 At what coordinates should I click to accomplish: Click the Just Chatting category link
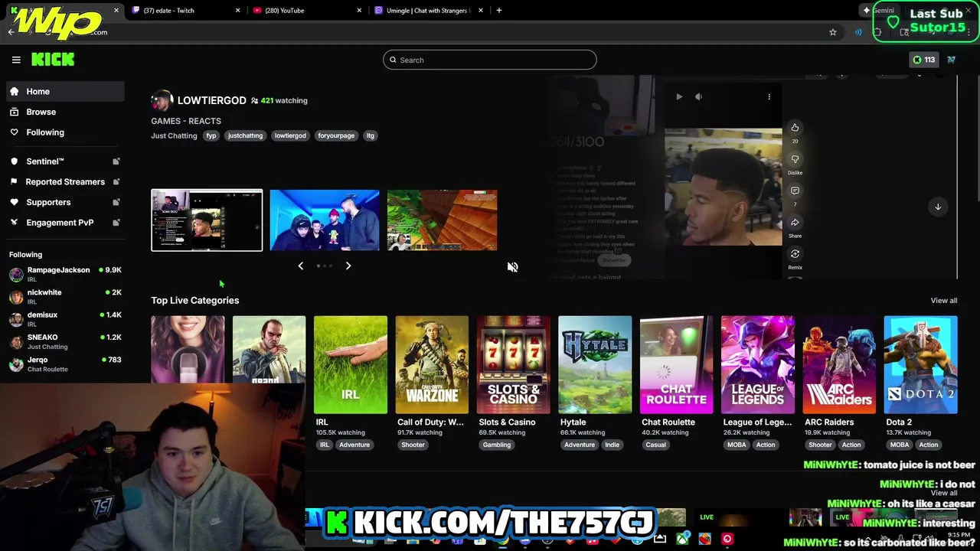(174, 135)
